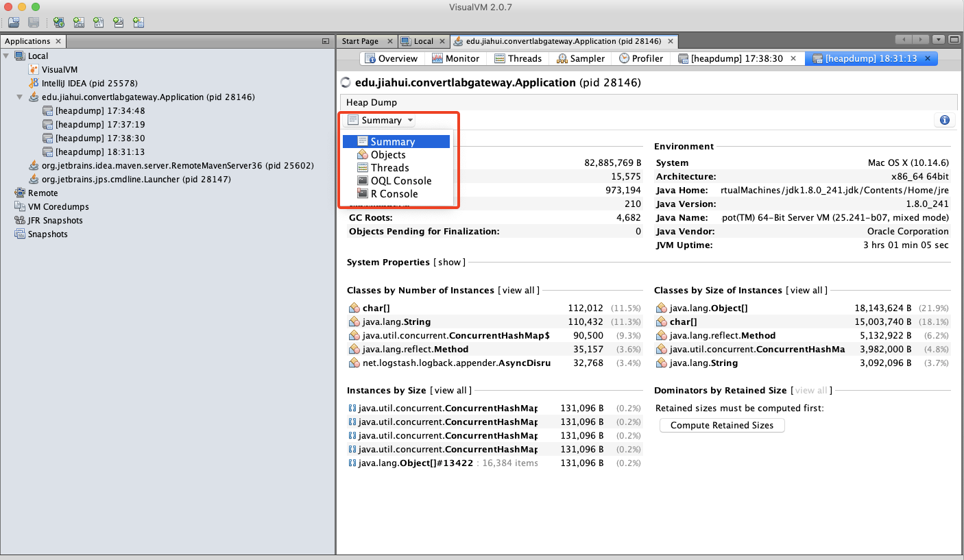
Task: Click the blue information icon button
Action: click(945, 120)
